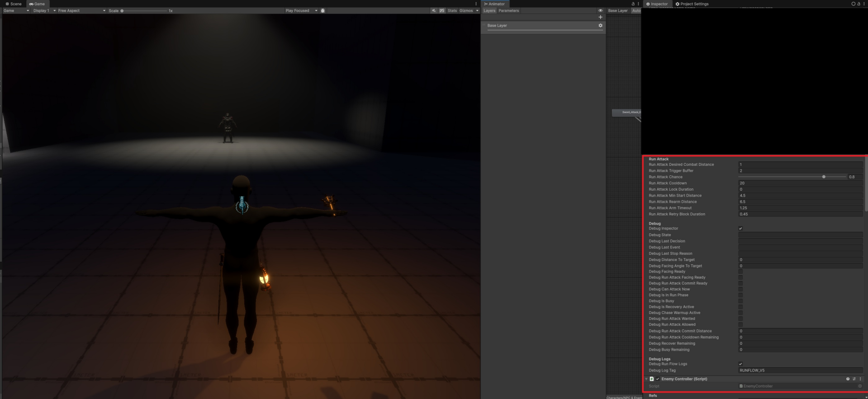Click the Run Attack Trigger Buffer field
This screenshot has height=399, width=868.
point(800,171)
